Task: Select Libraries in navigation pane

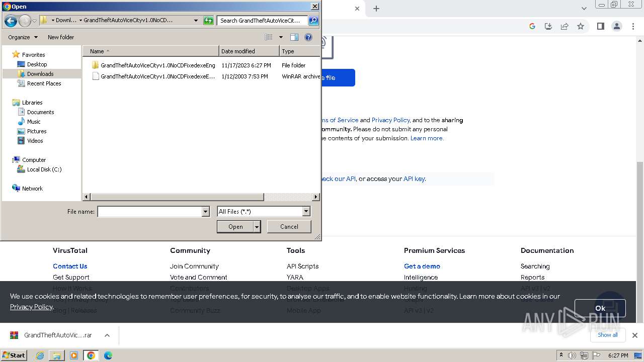Action: point(32,103)
